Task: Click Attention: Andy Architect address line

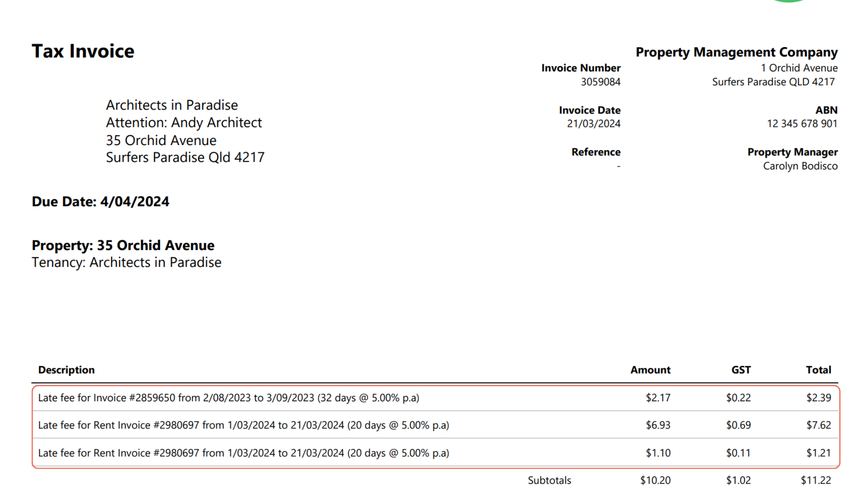Action: tap(184, 123)
